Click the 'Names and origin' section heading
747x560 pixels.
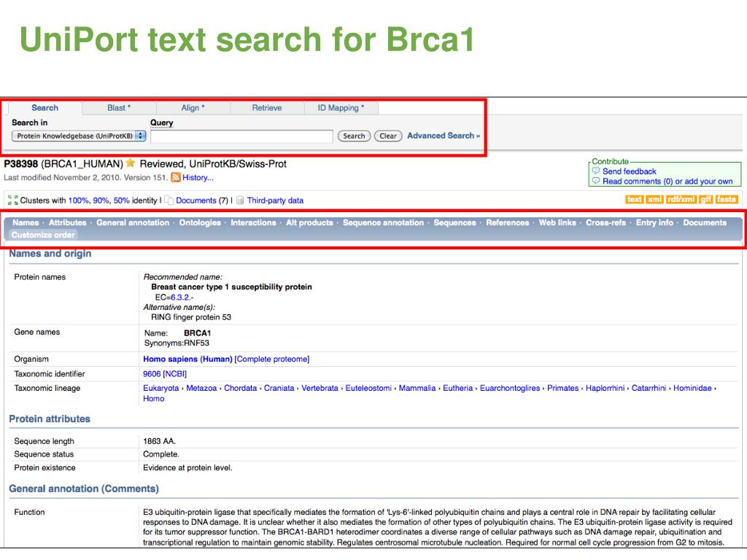pyautogui.click(x=50, y=253)
